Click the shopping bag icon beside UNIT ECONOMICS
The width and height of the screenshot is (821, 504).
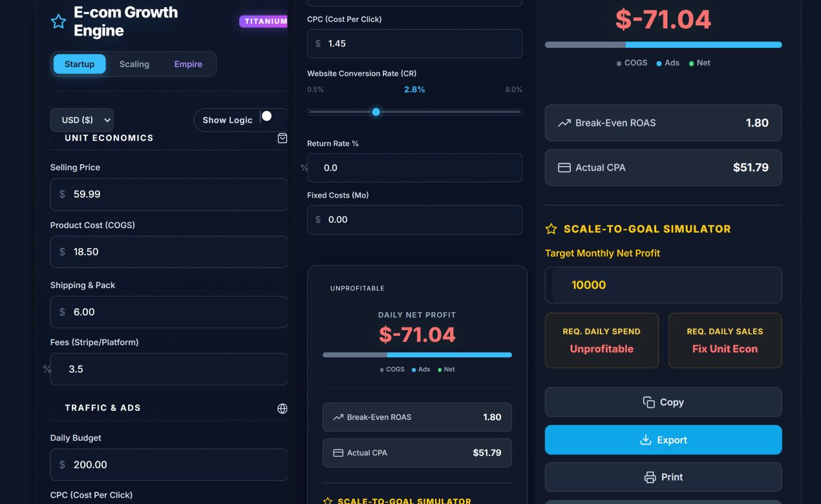click(x=282, y=138)
